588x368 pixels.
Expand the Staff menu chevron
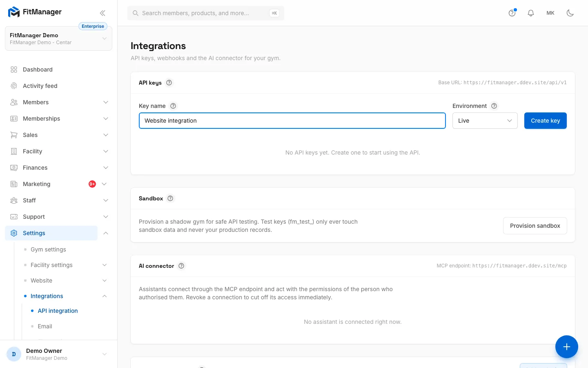pyautogui.click(x=106, y=200)
